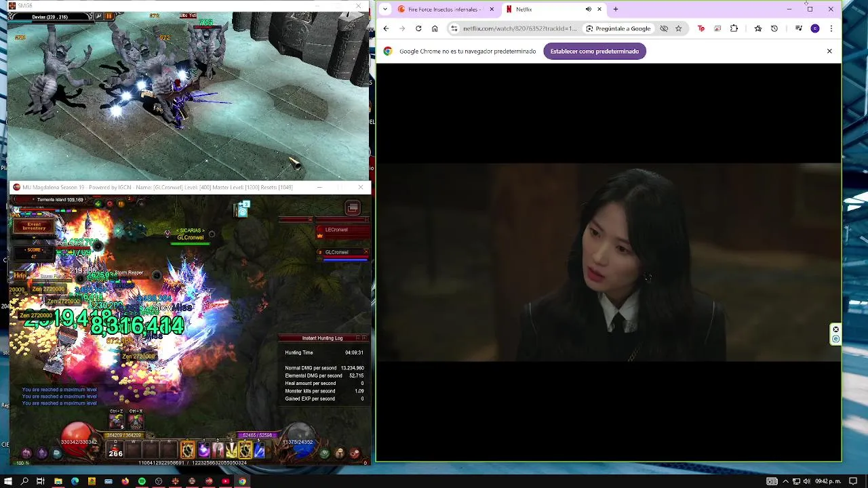Reload the Netflix page in Chrome
The image size is (868, 488).
click(418, 28)
